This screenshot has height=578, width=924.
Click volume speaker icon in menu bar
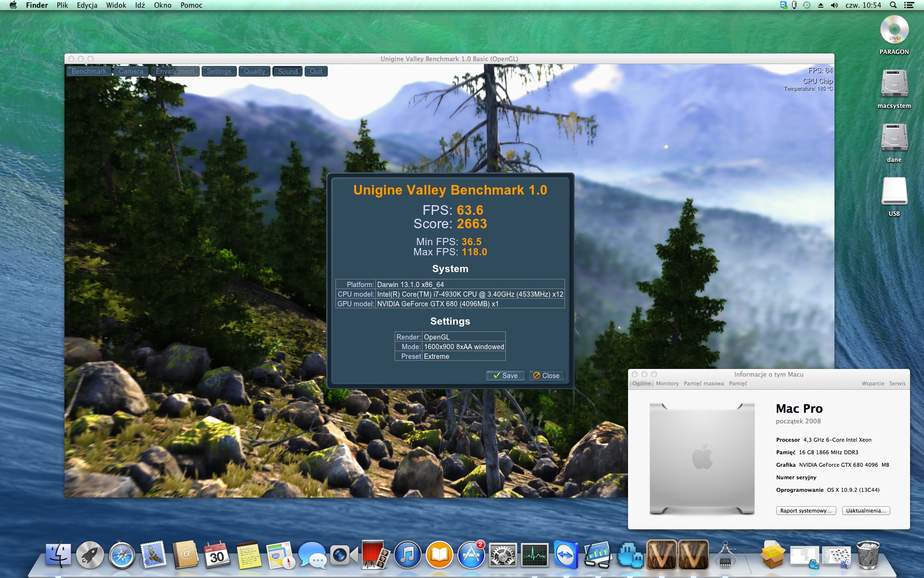pos(834,5)
